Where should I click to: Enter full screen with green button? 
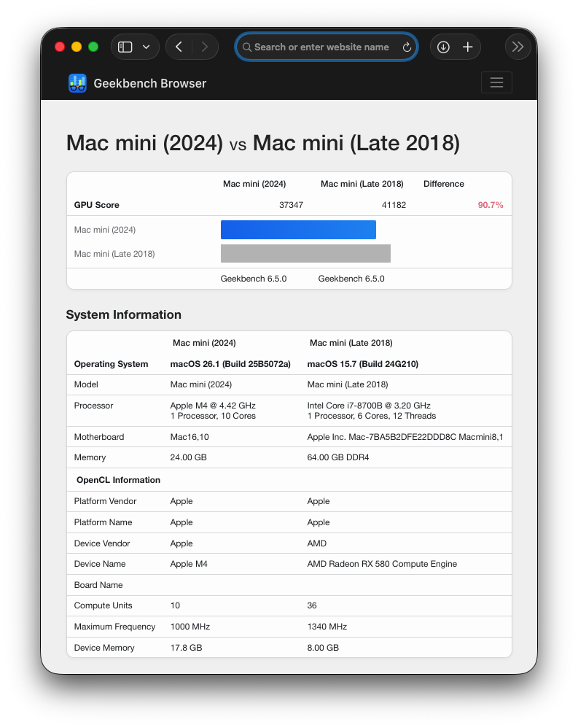click(x=93, y=47)
